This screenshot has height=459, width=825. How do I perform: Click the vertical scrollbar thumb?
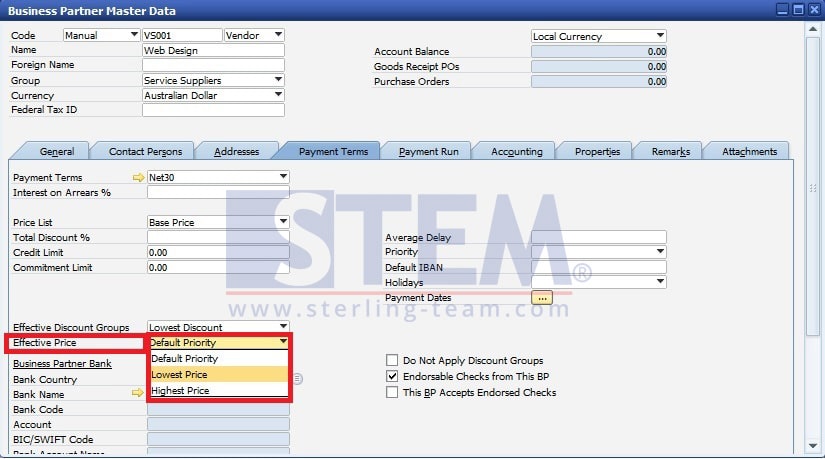coord(813,188)
